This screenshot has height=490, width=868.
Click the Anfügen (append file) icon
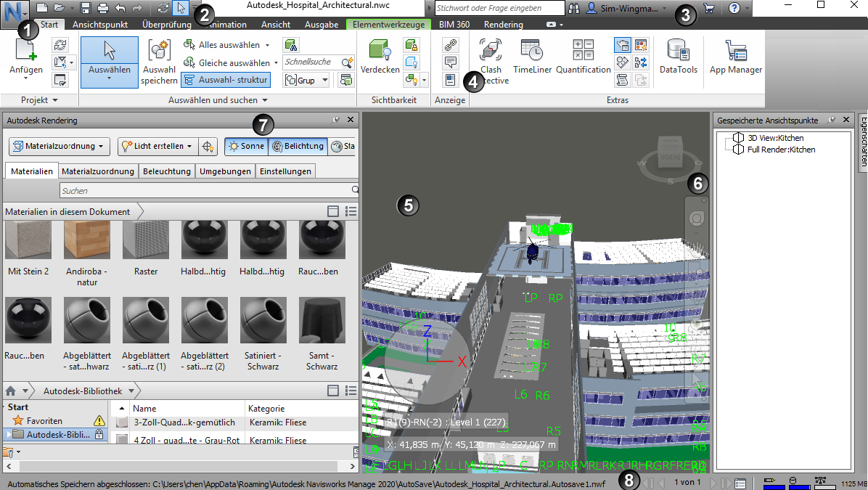(25, 50)
